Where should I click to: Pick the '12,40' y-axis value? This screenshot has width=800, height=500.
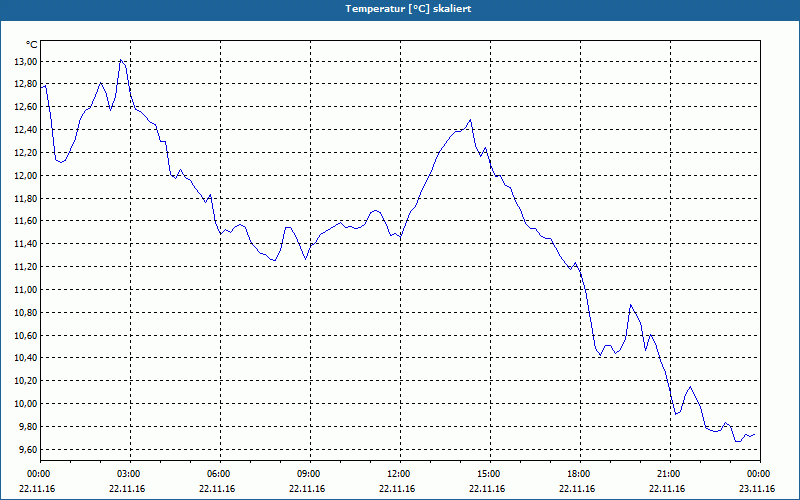(x=27, y=130)
